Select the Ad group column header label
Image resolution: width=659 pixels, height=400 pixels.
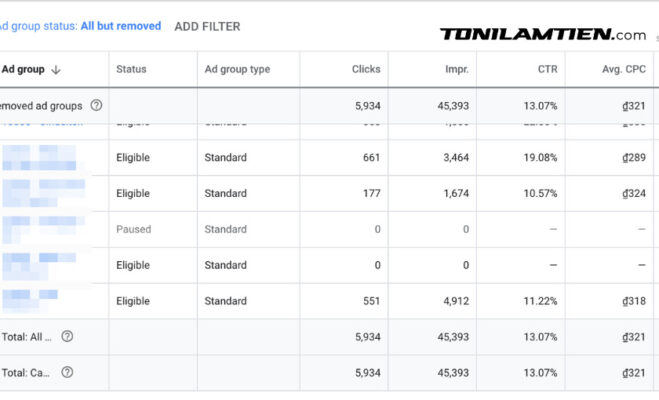23,69
